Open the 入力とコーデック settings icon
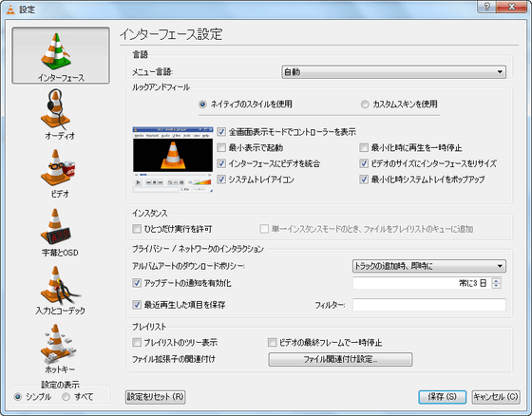 point(59,285)
